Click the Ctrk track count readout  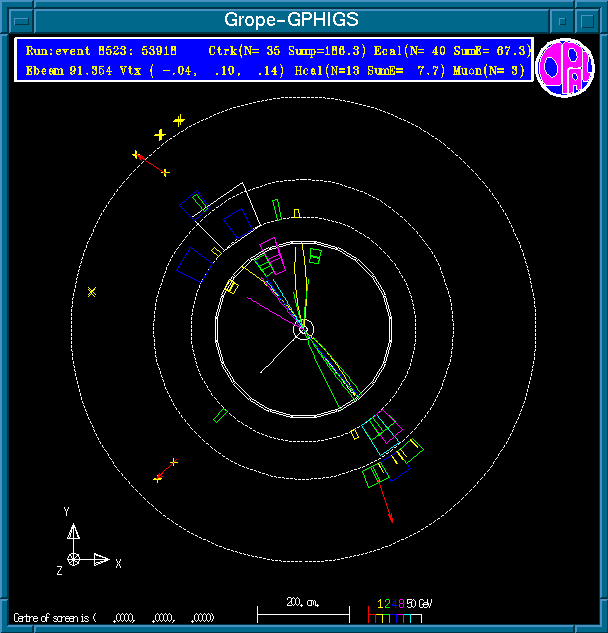point(292,51)
